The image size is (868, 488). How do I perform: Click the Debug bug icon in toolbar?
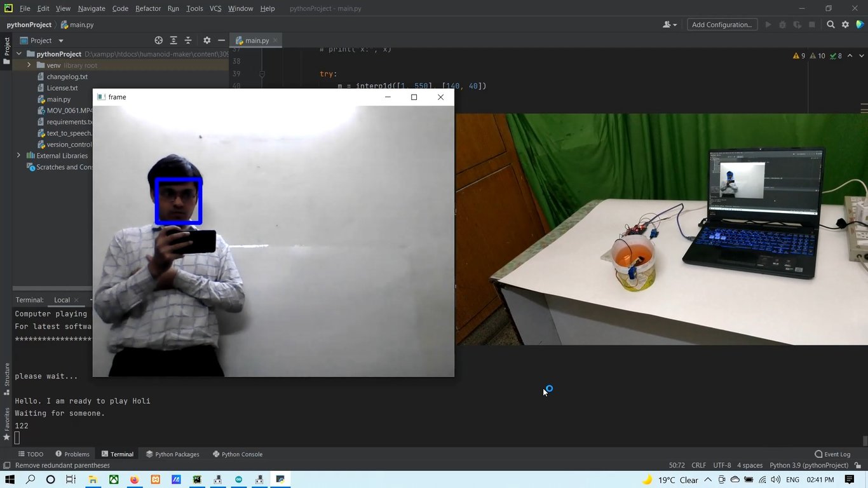[782, 25]
